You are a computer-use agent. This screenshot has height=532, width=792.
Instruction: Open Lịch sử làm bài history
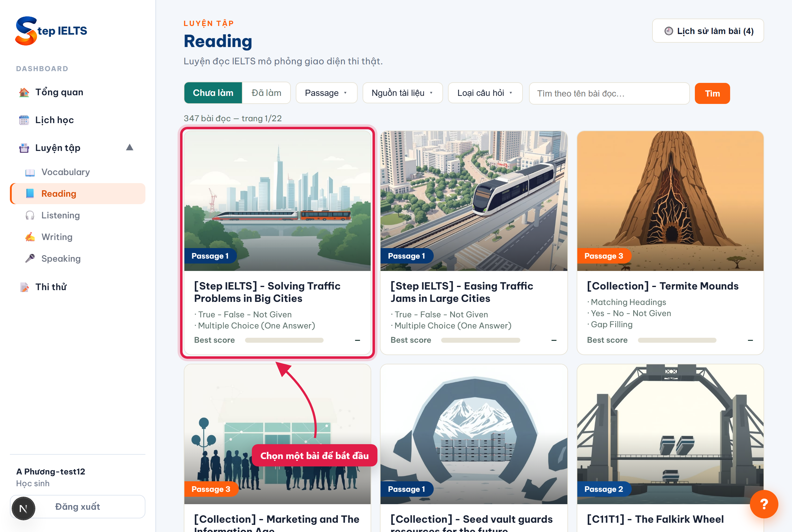(708, 31)
